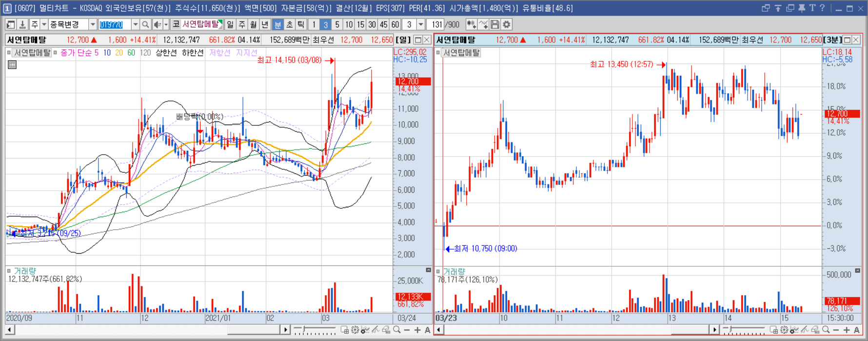Screen dimensions: 868x341
Task: Click the 서연탑메탈 label in daily chart legend
Action: pyautogui.click(x=32, y=53)
